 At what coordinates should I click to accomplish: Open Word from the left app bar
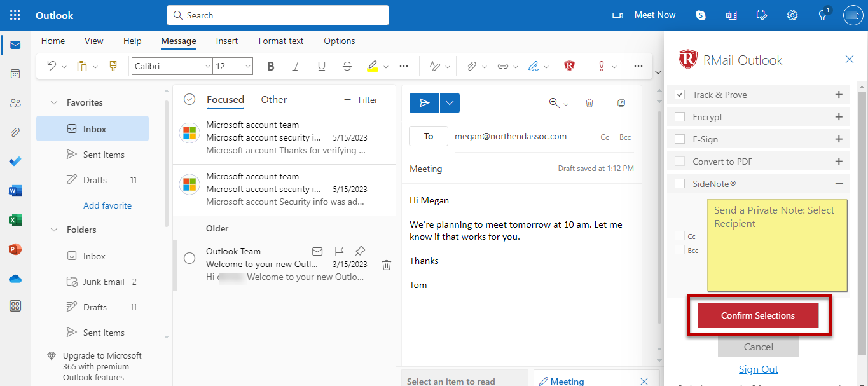15,191
